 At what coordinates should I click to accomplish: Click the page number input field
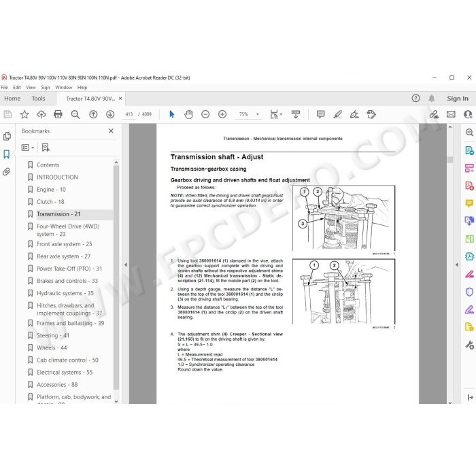[x=129, y=114]
